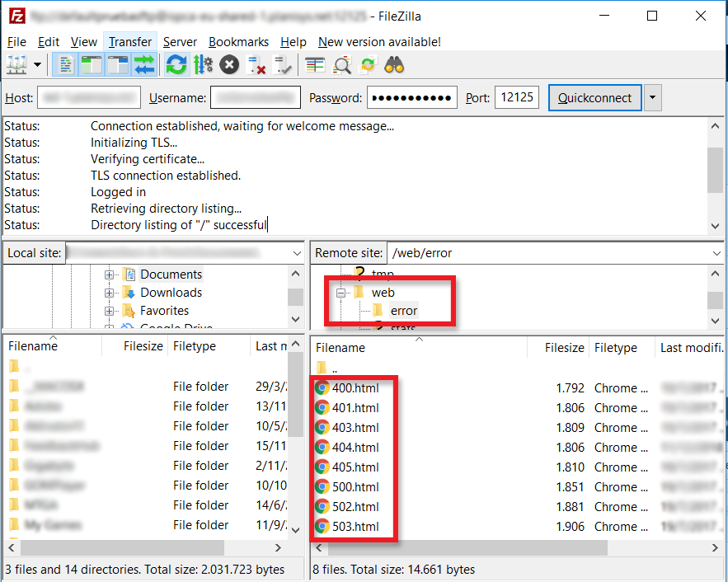Toggle message log display
Screen dimensions: 728x582
pos(65,65)
